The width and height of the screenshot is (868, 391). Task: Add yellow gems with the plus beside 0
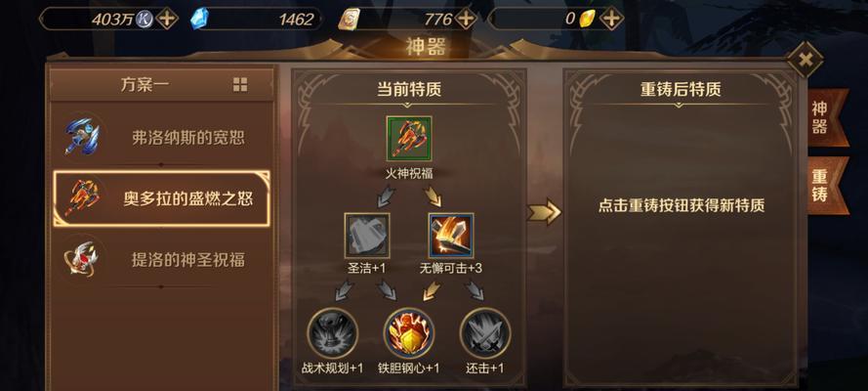tap(611, 19)
